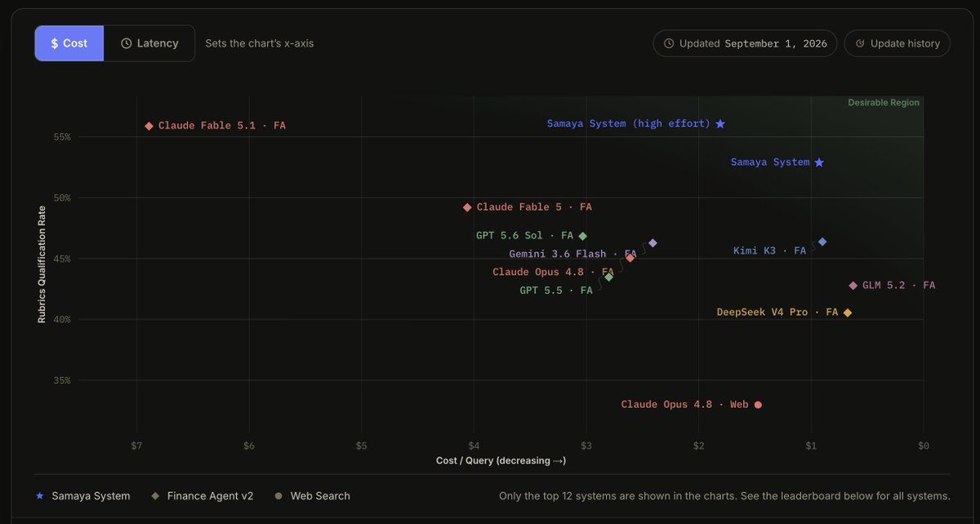Viewport: 980px width, 524px height.
Task: Select the GPT 5.5 green diamond marker
Action: tap(608, 277)
